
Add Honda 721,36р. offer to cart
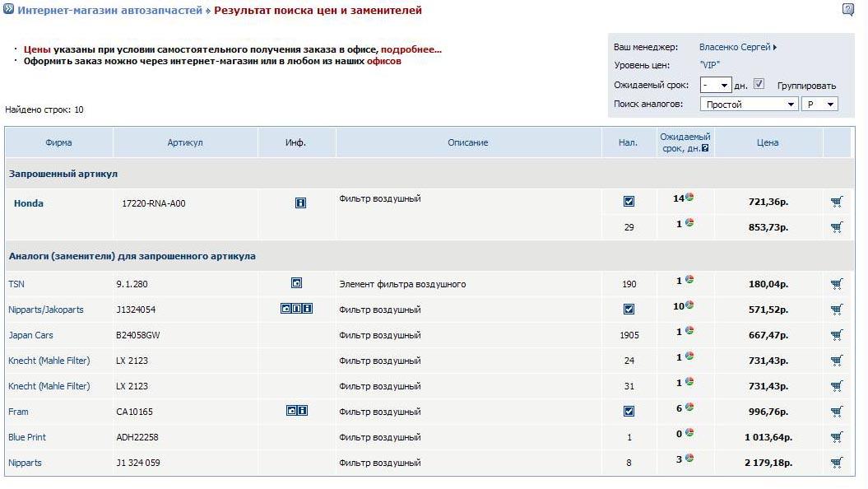(837, 202)
